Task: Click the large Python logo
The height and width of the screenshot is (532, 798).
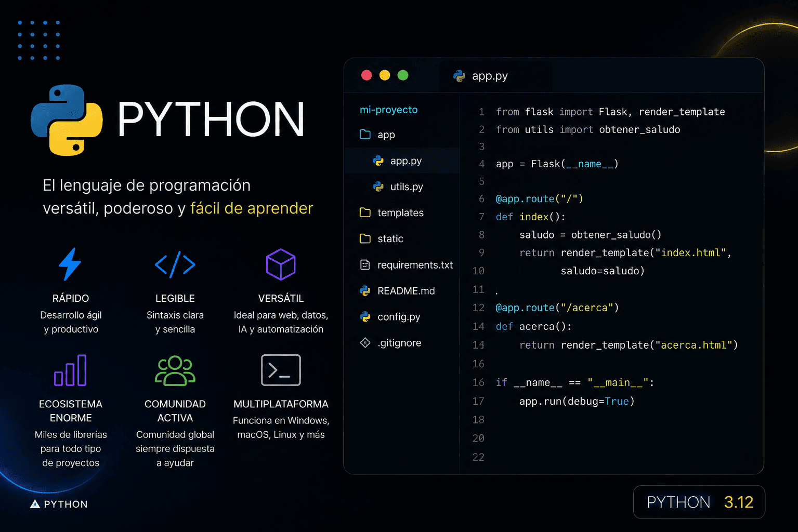Action: [x=67, y=120]
